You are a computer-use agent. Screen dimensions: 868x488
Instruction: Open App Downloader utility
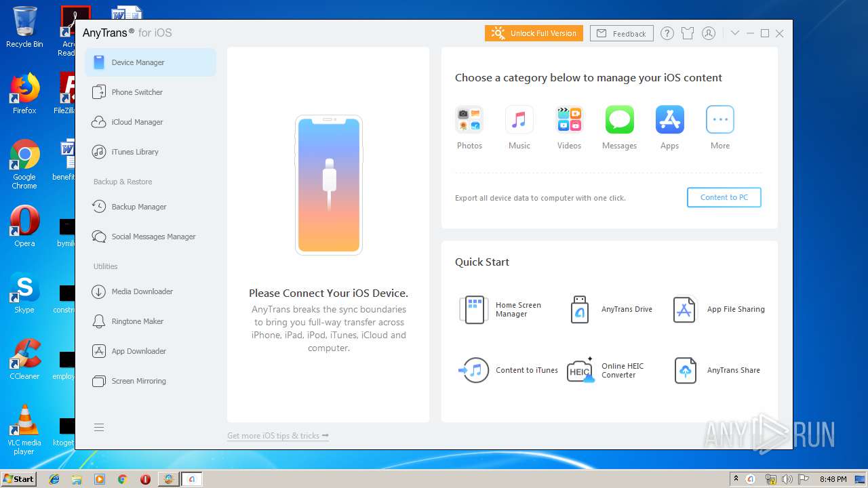tap(151, 351)
